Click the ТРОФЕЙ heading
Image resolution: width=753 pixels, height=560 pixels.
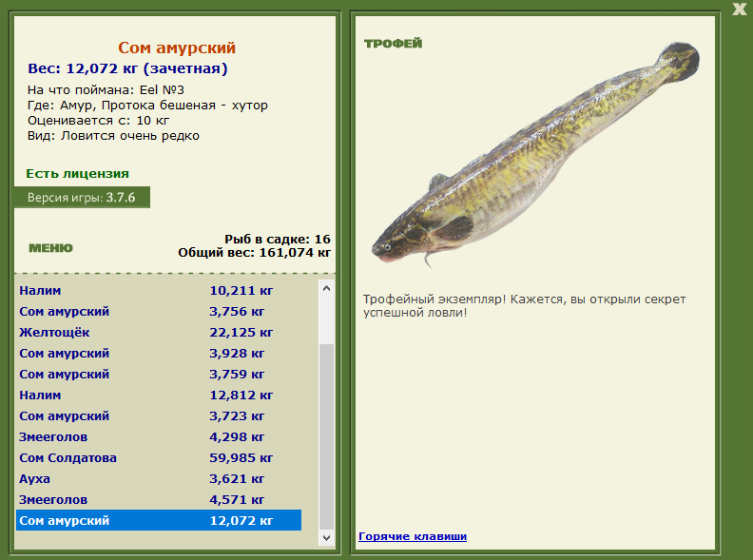393,43
